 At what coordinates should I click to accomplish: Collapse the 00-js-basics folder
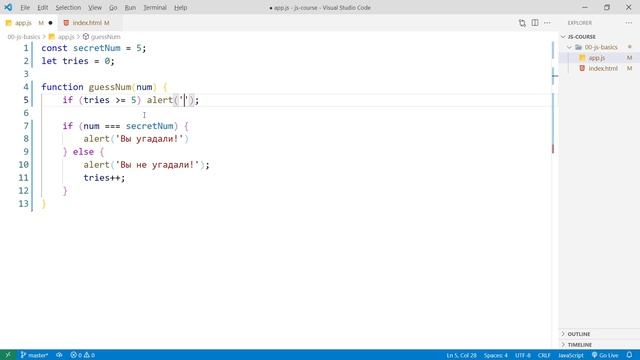569,47
